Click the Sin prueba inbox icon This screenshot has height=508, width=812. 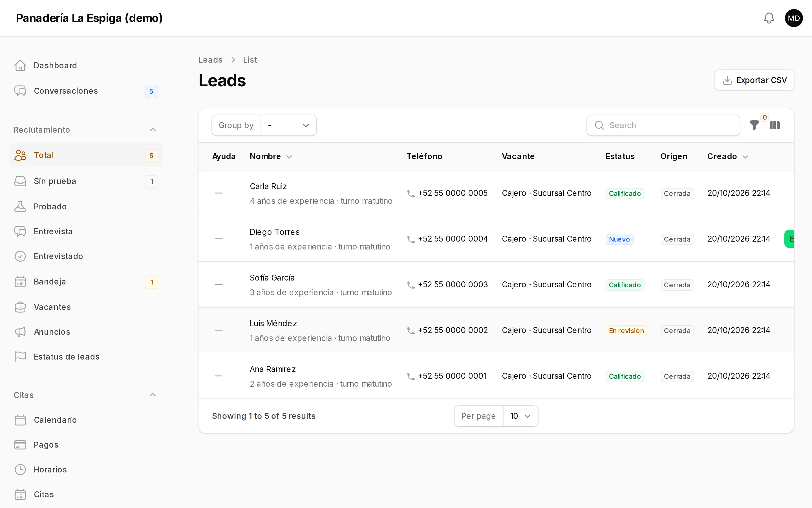pyautogui.click(x=20, y=181)
